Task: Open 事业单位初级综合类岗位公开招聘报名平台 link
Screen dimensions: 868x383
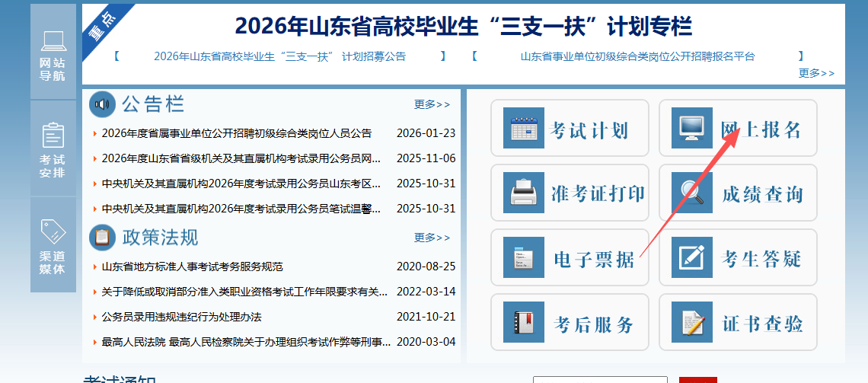Action: (x=637, y=56)
